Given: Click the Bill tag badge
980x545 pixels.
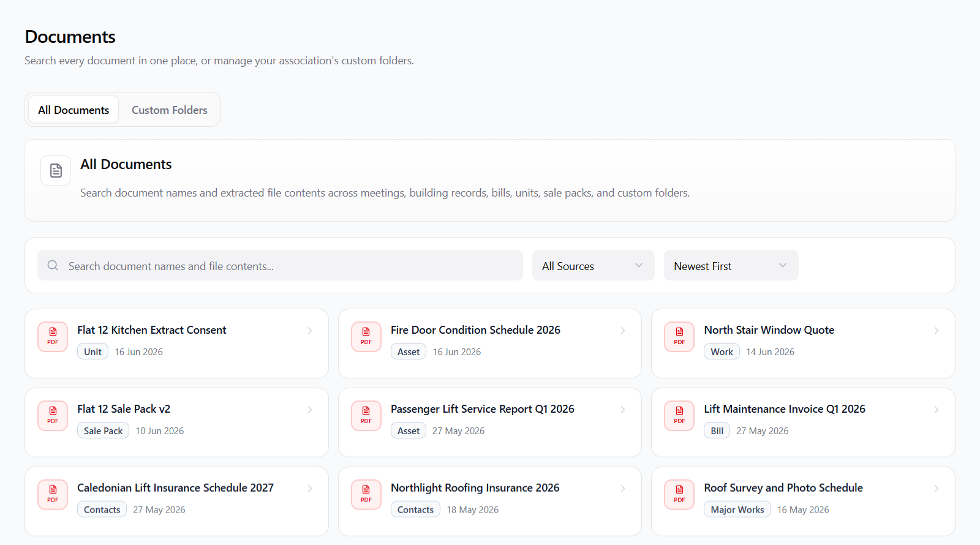Looking at the screenshot, I should coord(717,430).
